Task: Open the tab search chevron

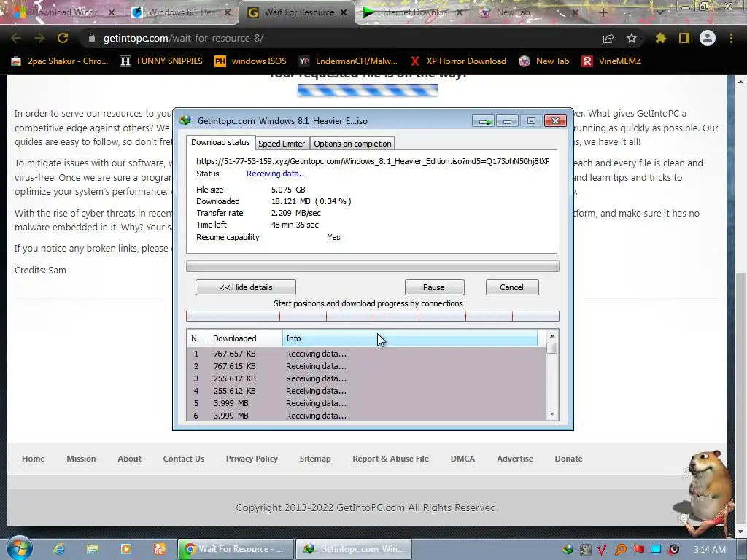Action: click(659, 12)
